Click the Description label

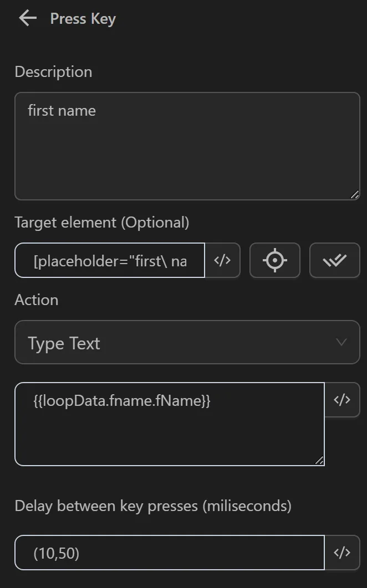tap(53, 71)
